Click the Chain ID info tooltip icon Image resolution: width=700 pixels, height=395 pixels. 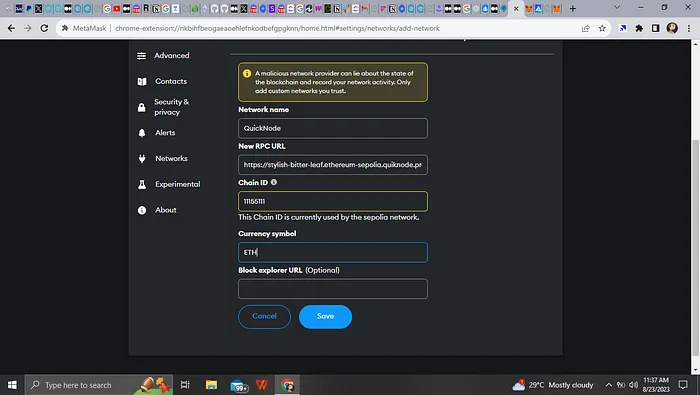pyautogui.click(x=274, y=182)
